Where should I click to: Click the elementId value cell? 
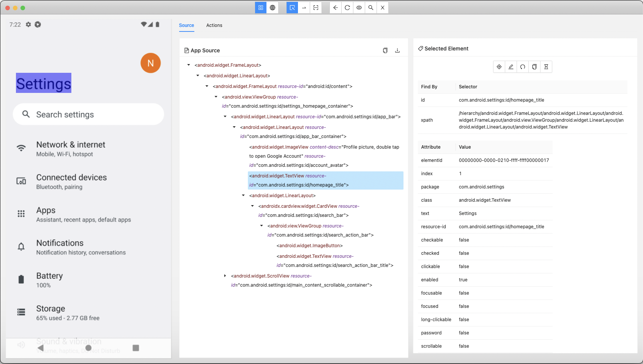(x=504, y=160)
